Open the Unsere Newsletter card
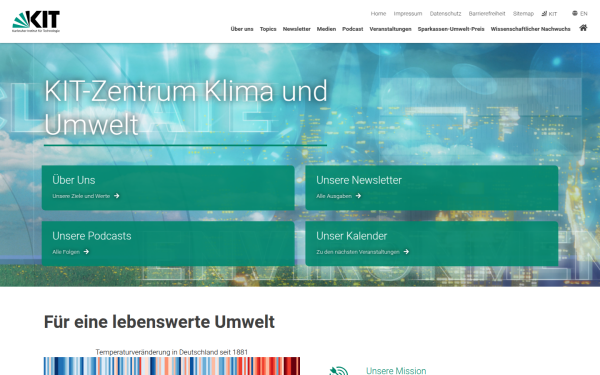This screenshot has height=375, width=600. (432, 188)
